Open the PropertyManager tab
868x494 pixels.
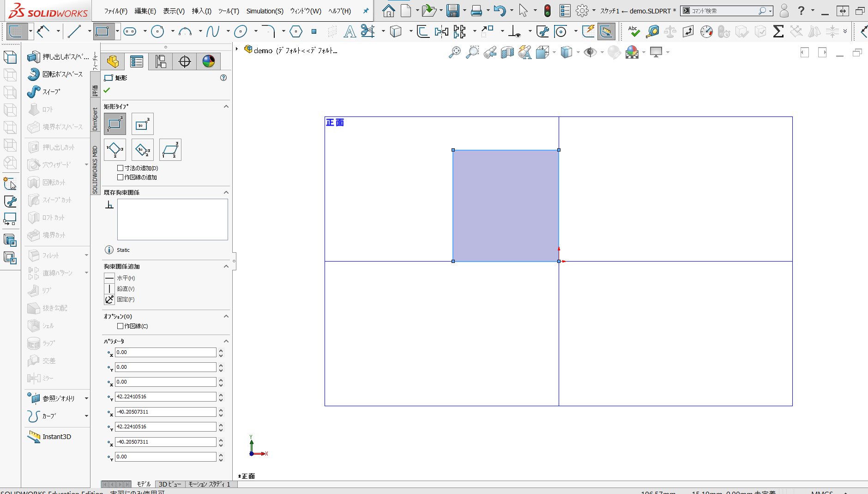click(137, 61)
